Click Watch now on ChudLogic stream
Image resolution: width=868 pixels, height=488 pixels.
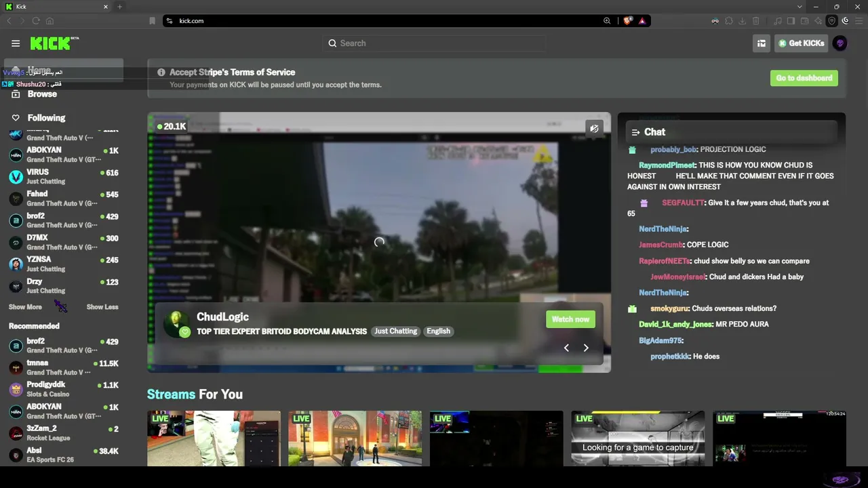pyautogui.click(x=570, y=319)
